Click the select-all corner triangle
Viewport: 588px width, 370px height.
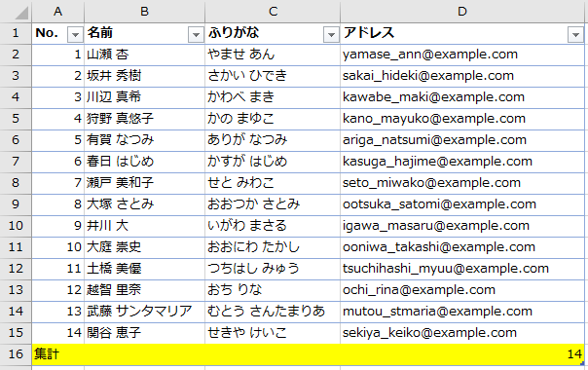click(21, 13)
